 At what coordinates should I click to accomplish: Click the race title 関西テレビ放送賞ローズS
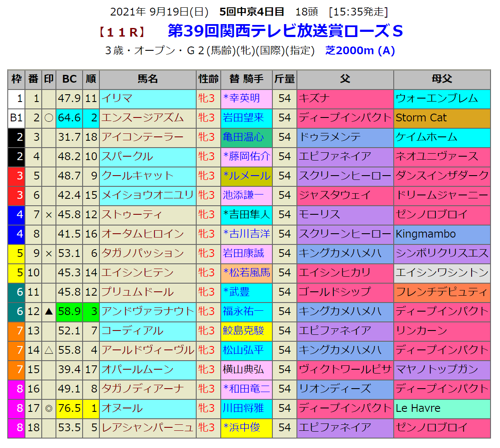point(285,31)
